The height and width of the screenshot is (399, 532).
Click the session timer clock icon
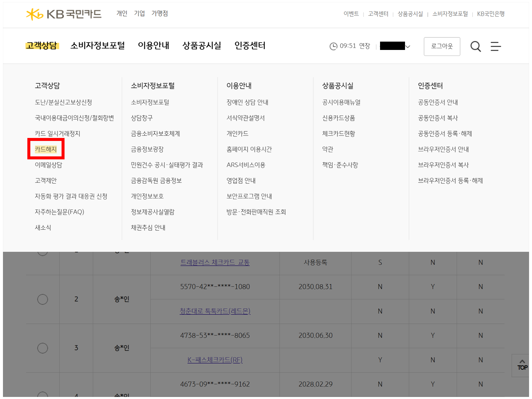click(333, 46)
